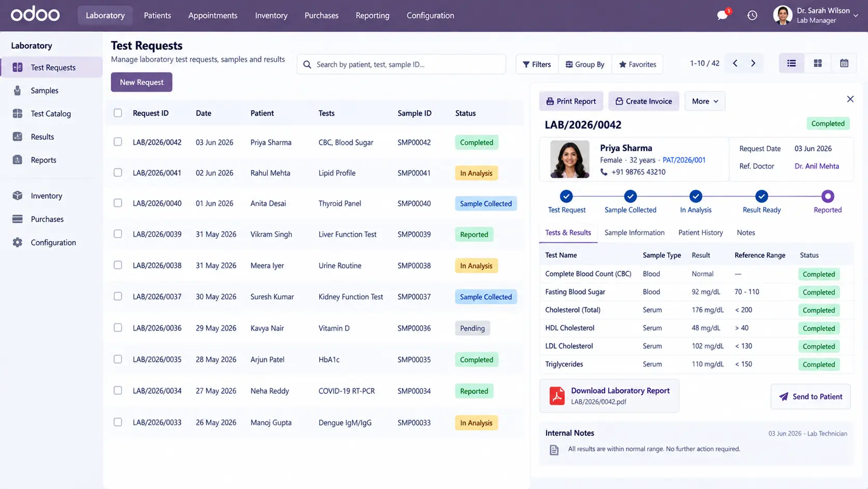The image size is (868, 489).
Task: Select the checkbox for LAB/2026/0039
Action: point(118,234)
